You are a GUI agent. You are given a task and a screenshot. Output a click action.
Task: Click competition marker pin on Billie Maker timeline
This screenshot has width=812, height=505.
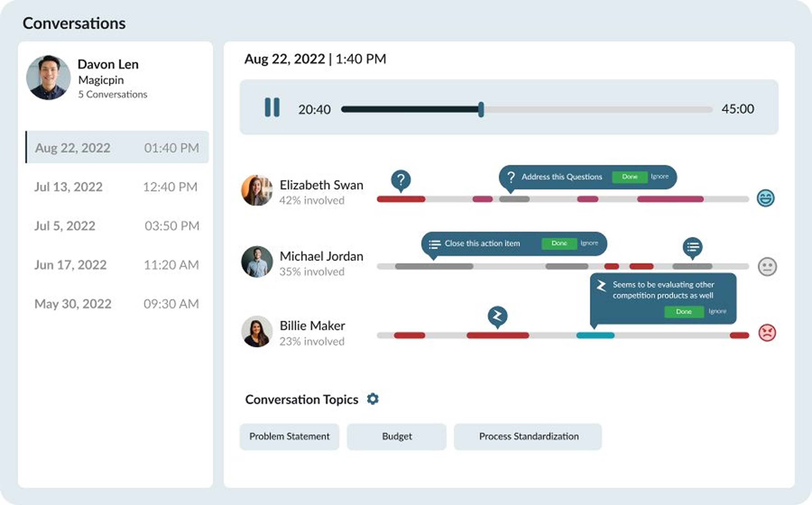498,317
